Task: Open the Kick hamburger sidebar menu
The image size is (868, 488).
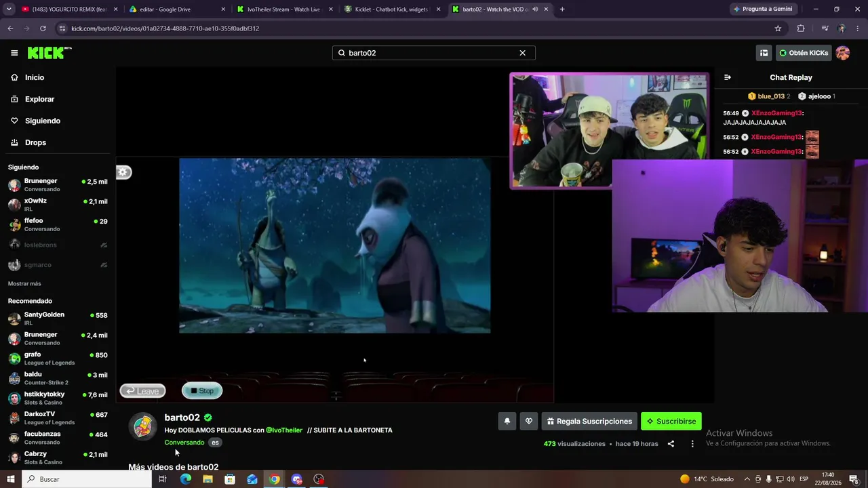Action: point(14,53)
